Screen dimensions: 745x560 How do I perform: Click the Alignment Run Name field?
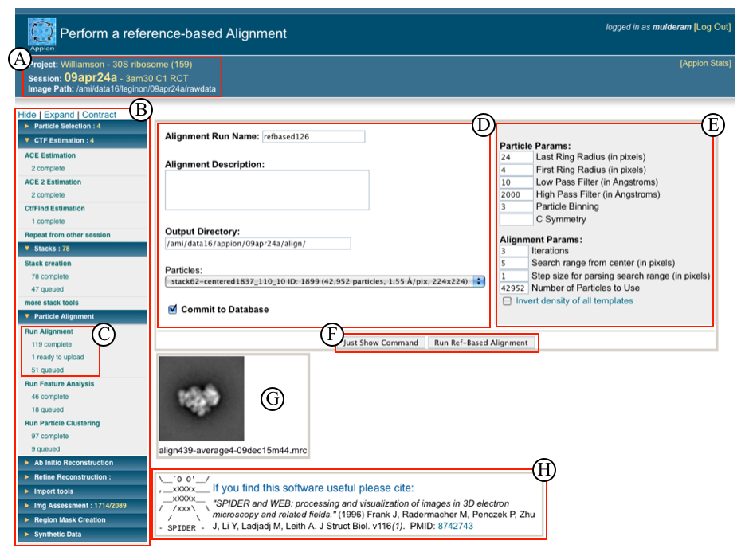pyautogui.click(x=313, y=137)
